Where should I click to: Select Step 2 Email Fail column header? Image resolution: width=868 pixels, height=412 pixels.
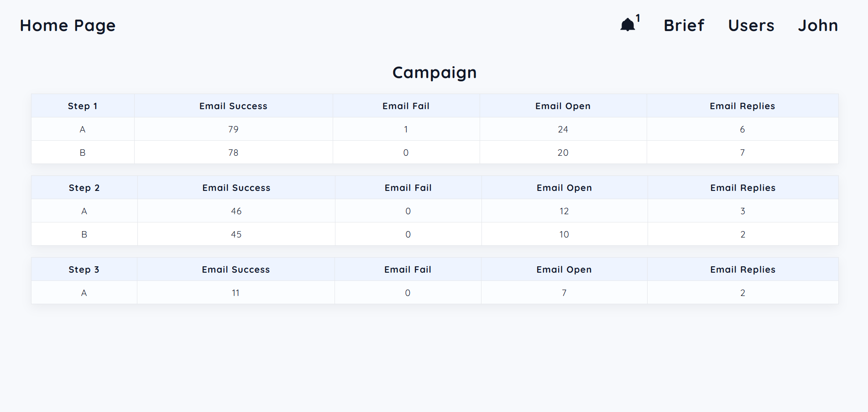pos(408,188)
